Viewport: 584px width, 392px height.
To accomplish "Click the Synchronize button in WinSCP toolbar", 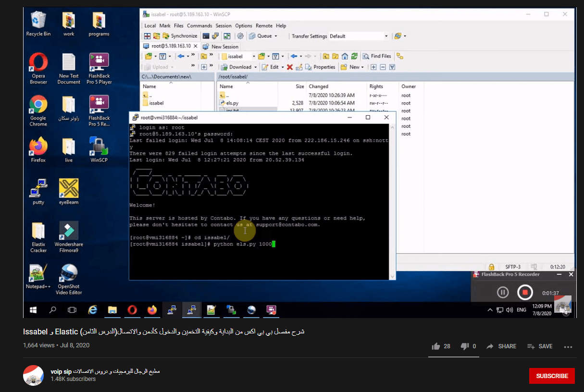I will pyautogui.click(x=180, y=36).
